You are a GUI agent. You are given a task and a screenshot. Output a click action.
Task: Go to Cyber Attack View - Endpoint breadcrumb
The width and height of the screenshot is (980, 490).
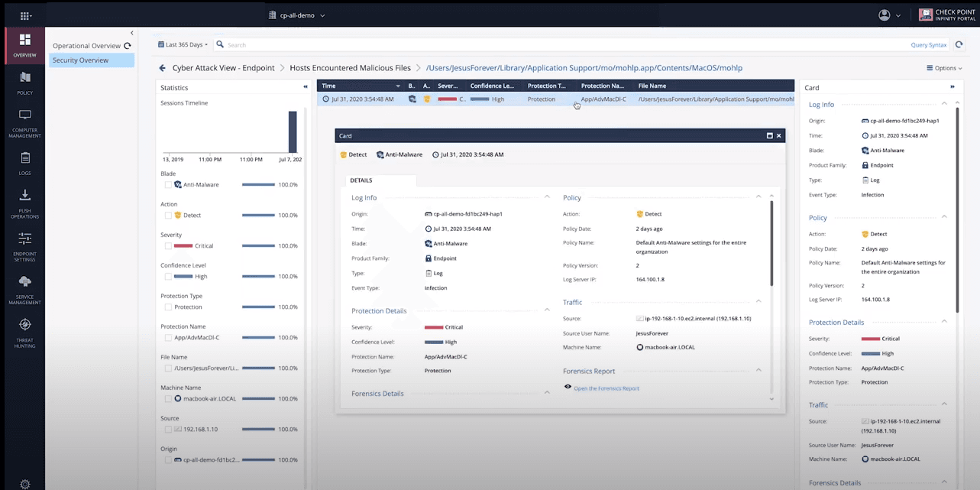[x=223, y=68]
